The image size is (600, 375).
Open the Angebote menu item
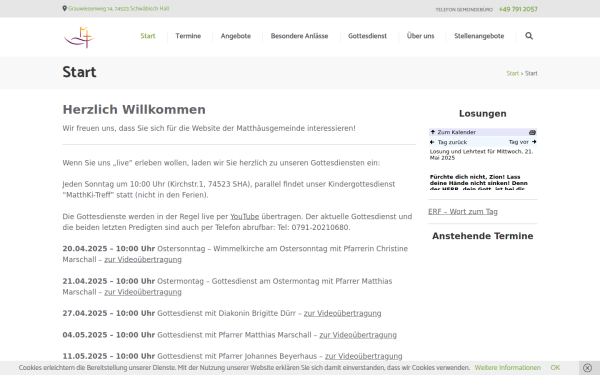tap(236, 36)
